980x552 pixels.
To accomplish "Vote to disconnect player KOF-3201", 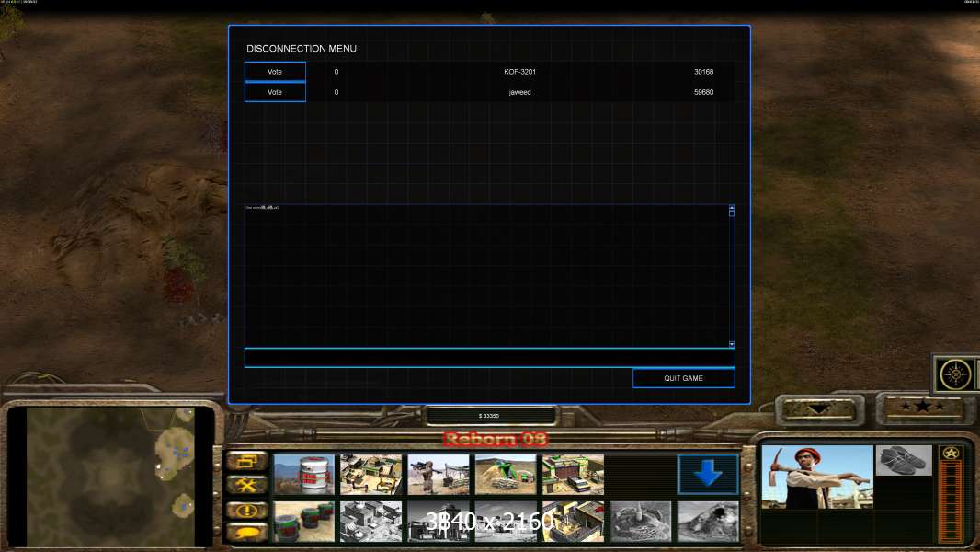I will (275, 71).
